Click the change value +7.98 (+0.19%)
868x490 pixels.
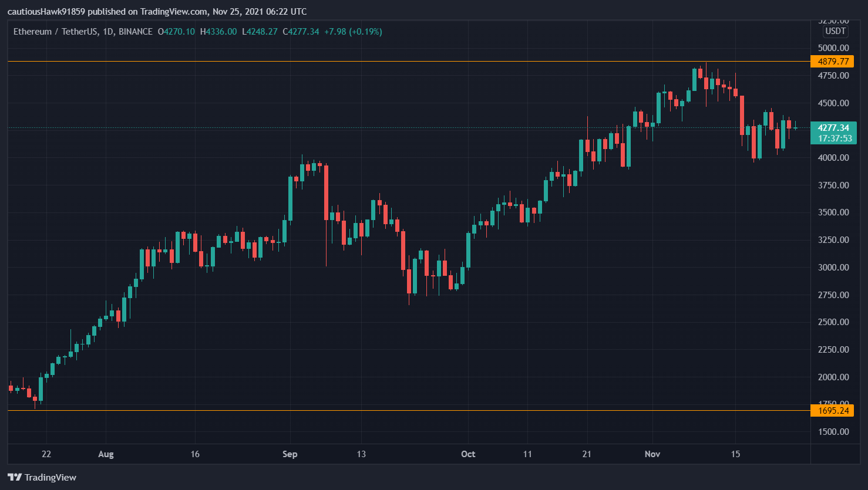[354, 32]
